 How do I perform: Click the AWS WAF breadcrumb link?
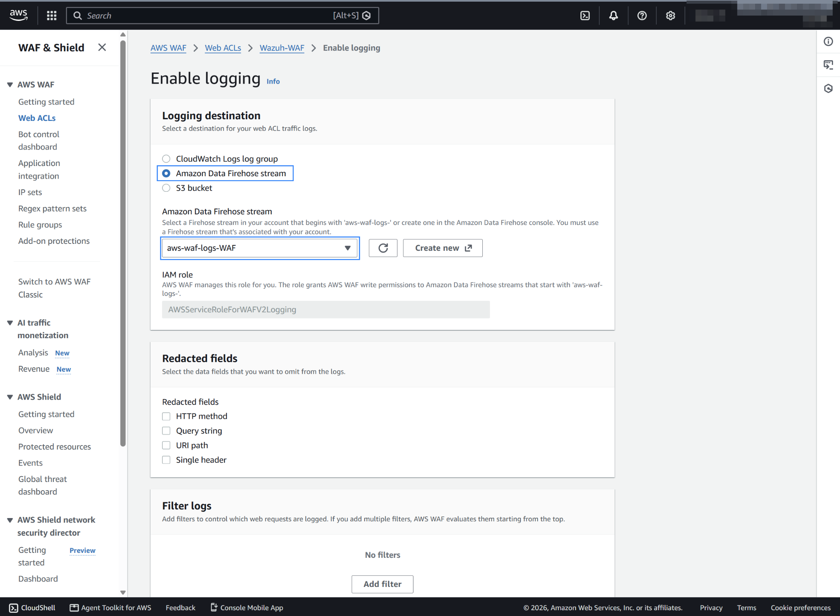(x=168, y=48)
